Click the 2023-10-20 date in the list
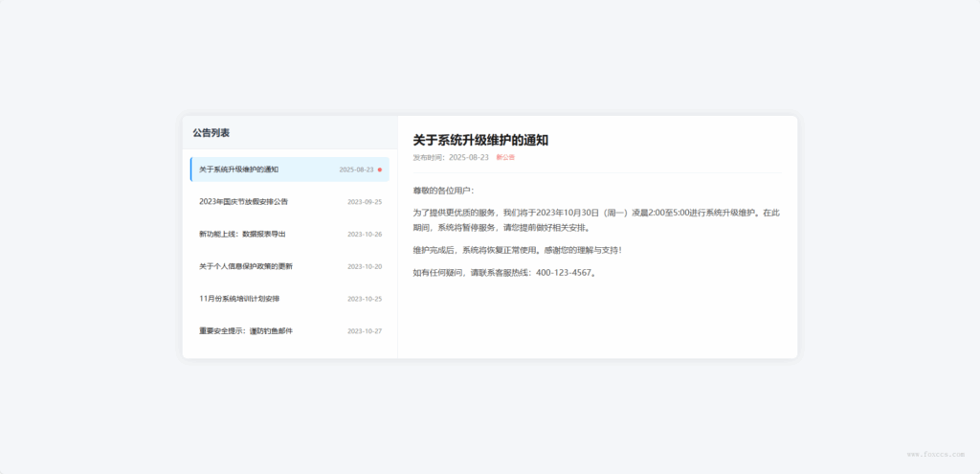980x474 pixels. click(365, 266)
